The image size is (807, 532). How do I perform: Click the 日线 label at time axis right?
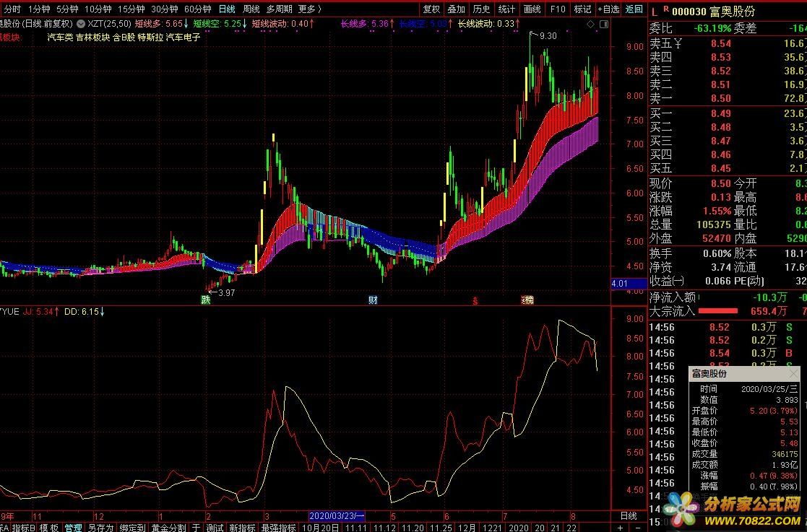629,515
